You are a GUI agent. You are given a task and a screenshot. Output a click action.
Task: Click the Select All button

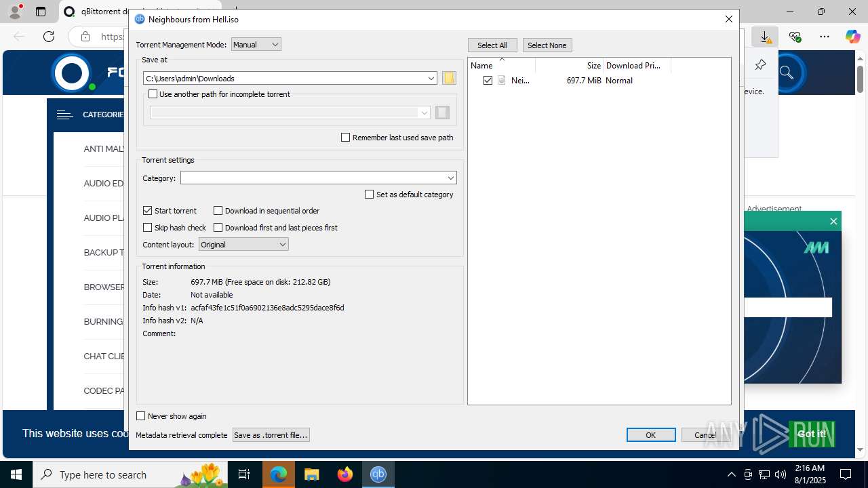pos(492,45)
